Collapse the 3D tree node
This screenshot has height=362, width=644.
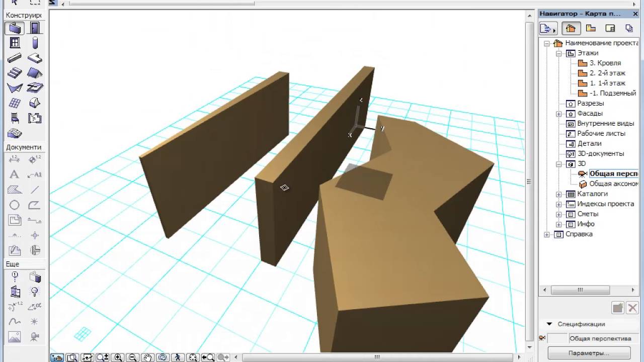click(558, 164)
